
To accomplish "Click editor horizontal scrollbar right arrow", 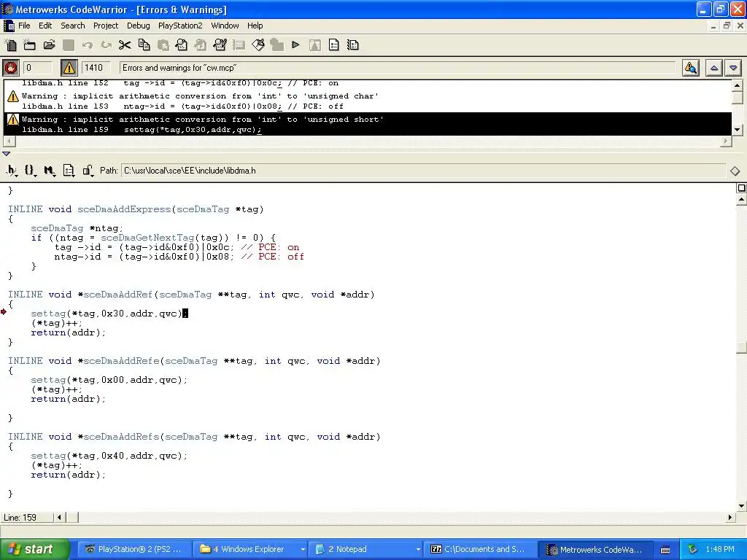I will click(x=730, y=517).
